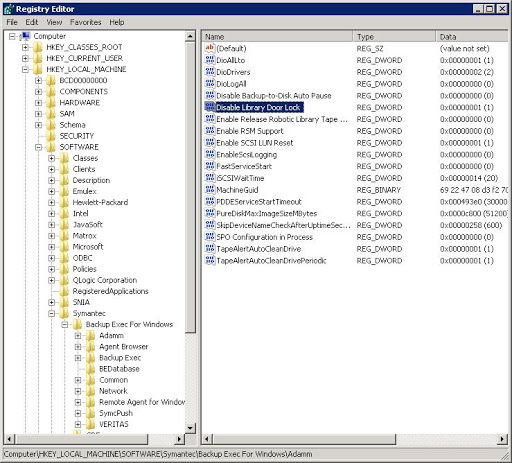512x463 pixels.
Task: Click the EnableScsiLogging value icon
Action: pos(210,154)
